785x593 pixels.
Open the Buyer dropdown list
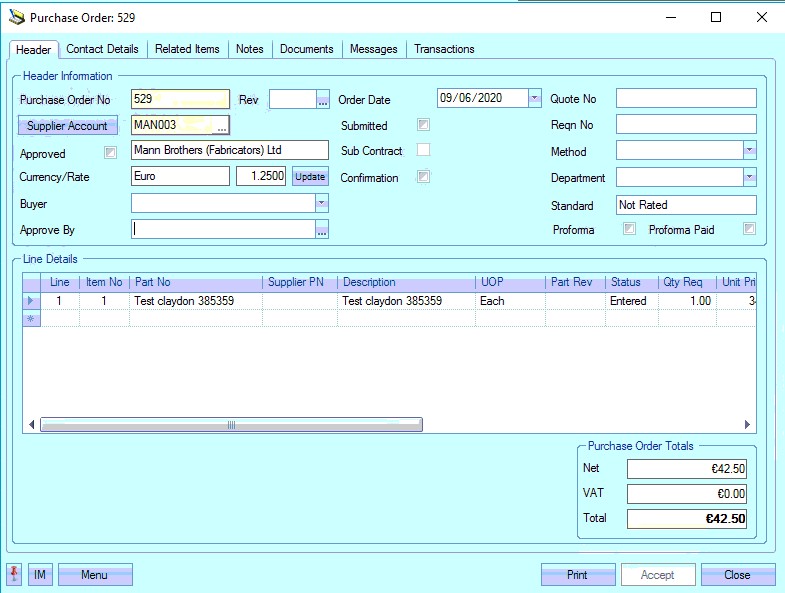pyautogui.click(x=321, y=203)
